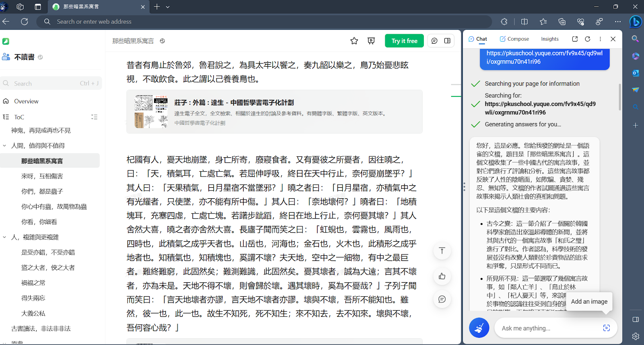Switch to the Insights tab
This screenshot has height=345, width=644.
click(x=549, y=39)
